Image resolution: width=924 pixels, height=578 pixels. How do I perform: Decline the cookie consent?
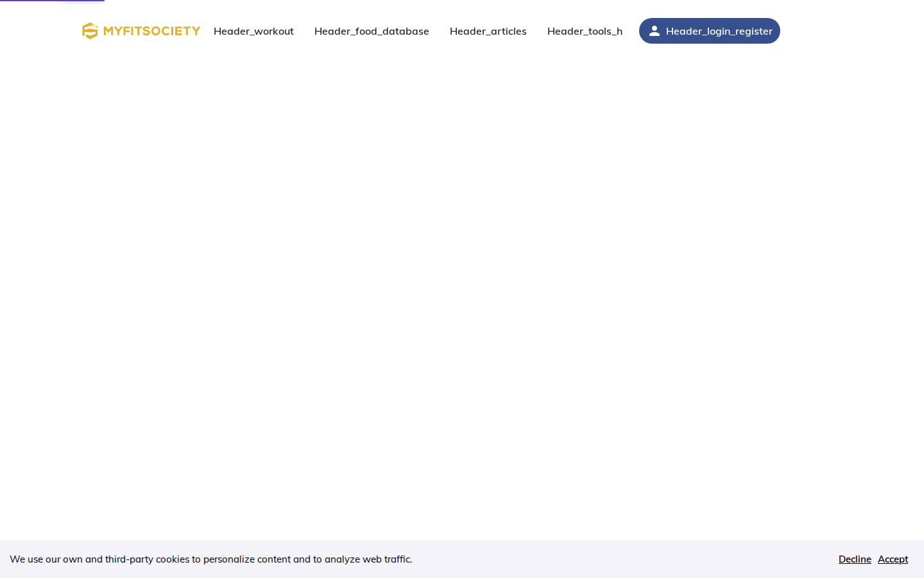click(855, 559)
